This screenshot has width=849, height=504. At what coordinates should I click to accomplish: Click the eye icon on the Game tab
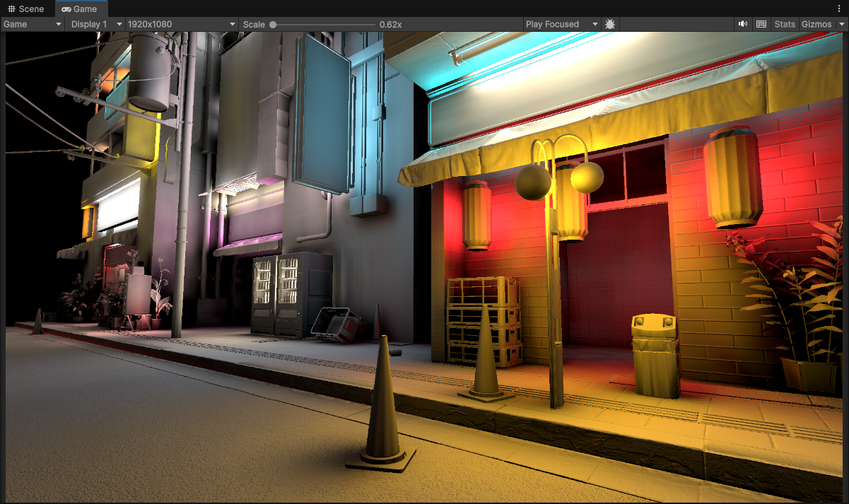[x=65, y=8]
